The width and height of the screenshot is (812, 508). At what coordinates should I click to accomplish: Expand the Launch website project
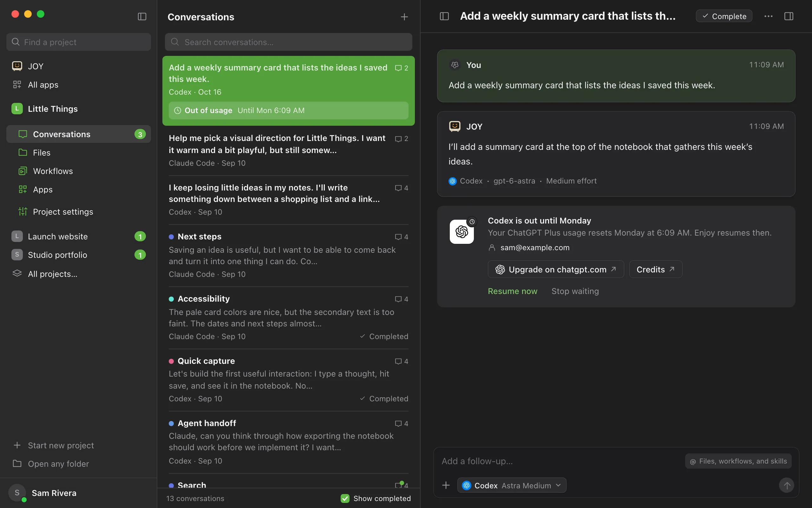(79, 236)
